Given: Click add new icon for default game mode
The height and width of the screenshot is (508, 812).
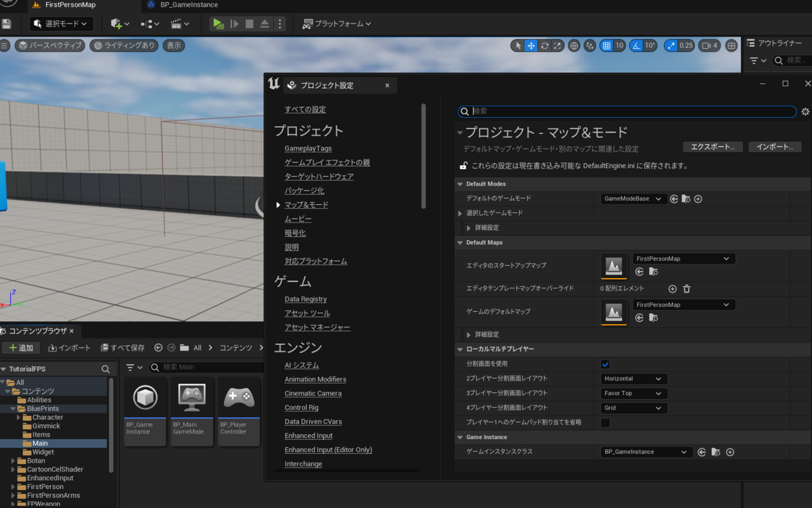Looking at the screenshot, I should (698, 199).
